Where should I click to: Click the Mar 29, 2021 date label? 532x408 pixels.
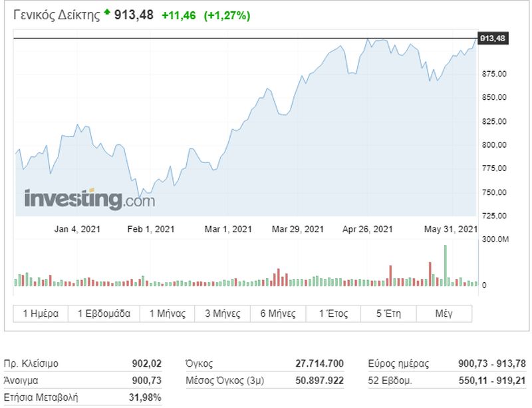pyautogui.click(x=298, y=230)
